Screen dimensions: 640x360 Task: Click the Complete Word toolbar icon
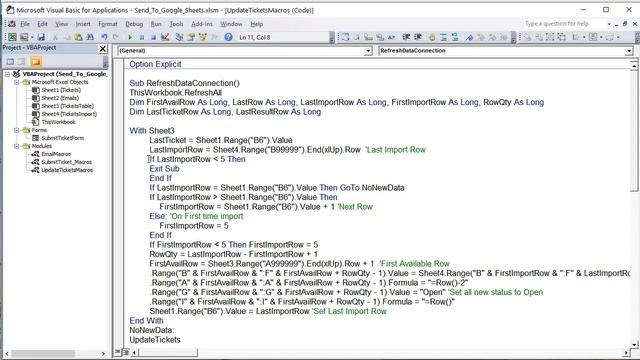tap(391, 37)
